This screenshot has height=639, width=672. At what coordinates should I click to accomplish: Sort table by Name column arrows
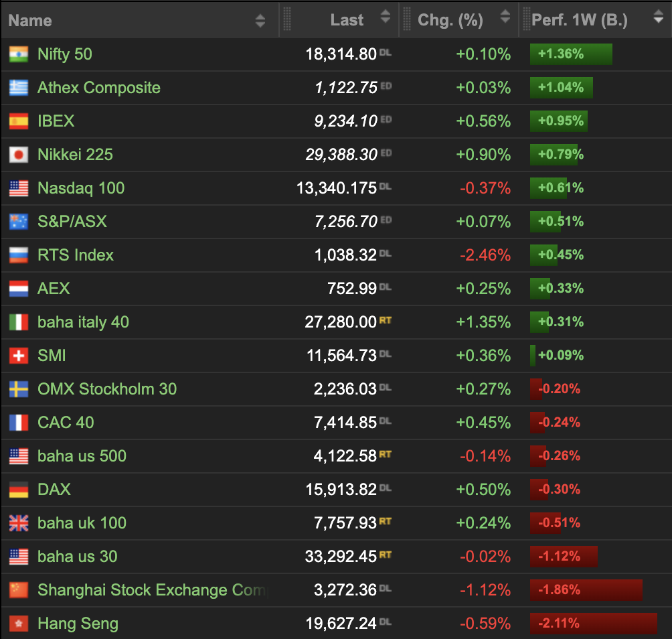click(x=260, y=21)
